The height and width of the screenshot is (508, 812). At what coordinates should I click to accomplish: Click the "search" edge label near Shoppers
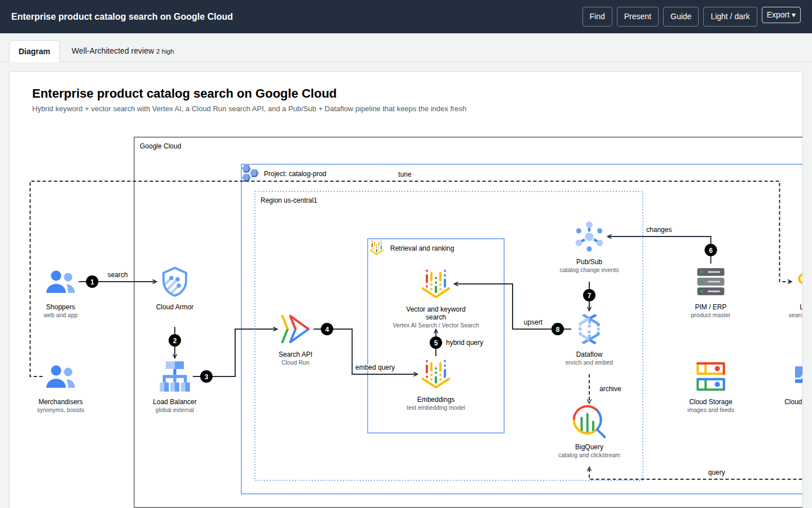(x=117, y=275)
